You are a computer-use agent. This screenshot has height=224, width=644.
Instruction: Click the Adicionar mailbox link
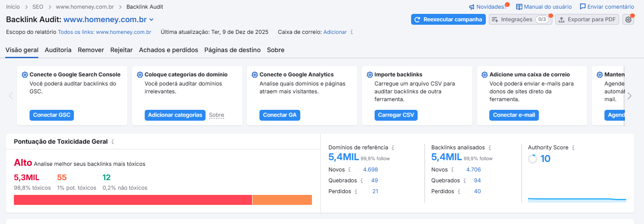coord(335,32)
